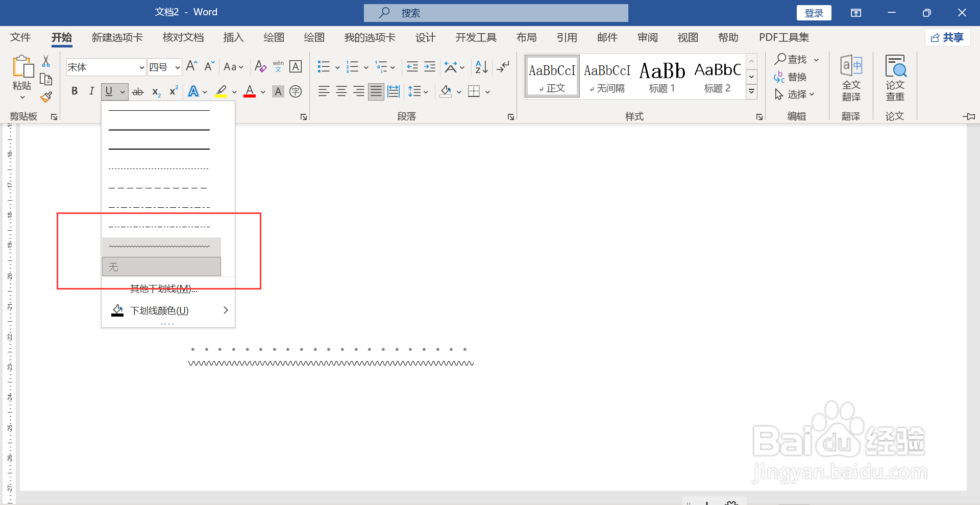This screenshot has width=980, height=505.
Task: Switch to the 插入 tab
Action: (233, 37)
